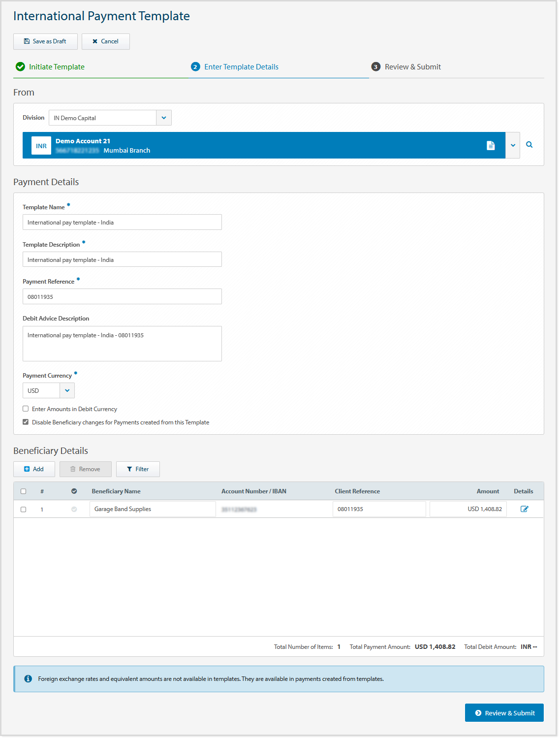Go to the Enter Template Details step

[241, 67]
